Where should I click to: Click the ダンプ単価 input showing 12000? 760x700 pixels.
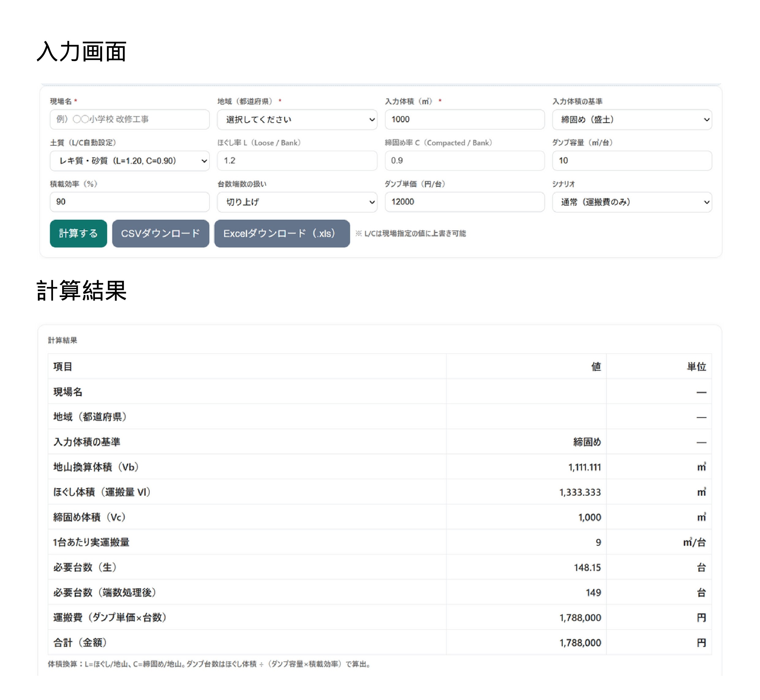[464, 202]
